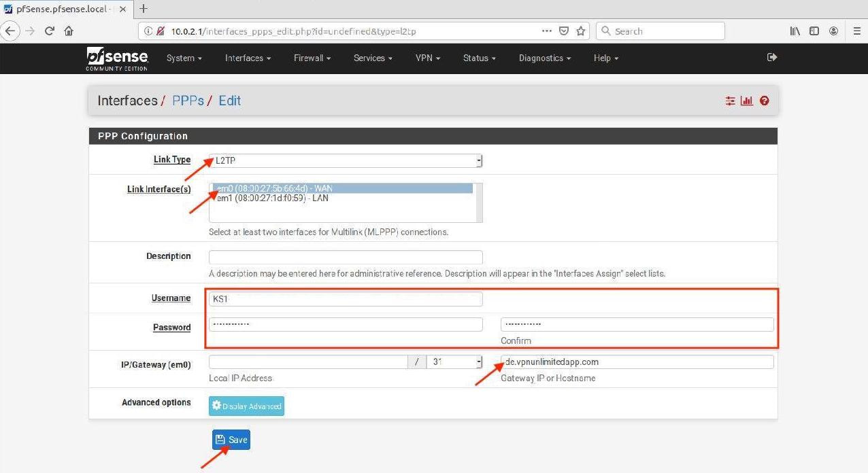
Task: Reload the current page in Firefox
Action: [x=48, y=31]
